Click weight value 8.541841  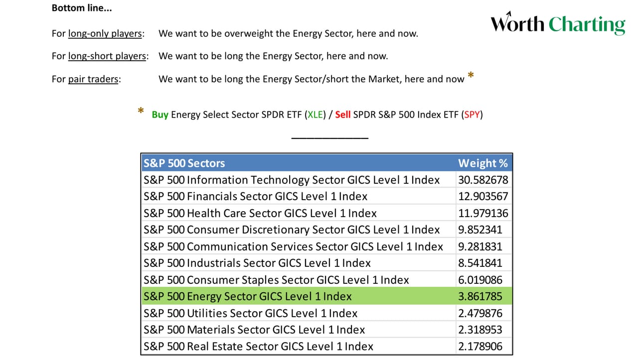480,263
